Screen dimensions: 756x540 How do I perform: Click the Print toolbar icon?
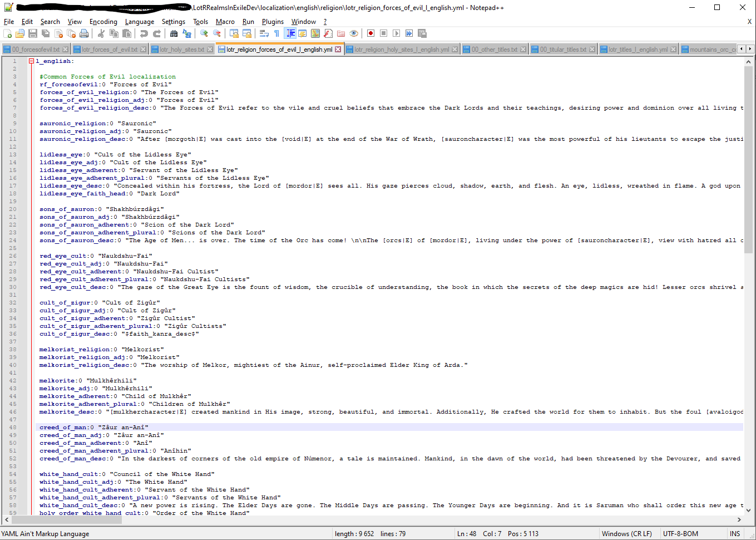[x=84, y=34]
